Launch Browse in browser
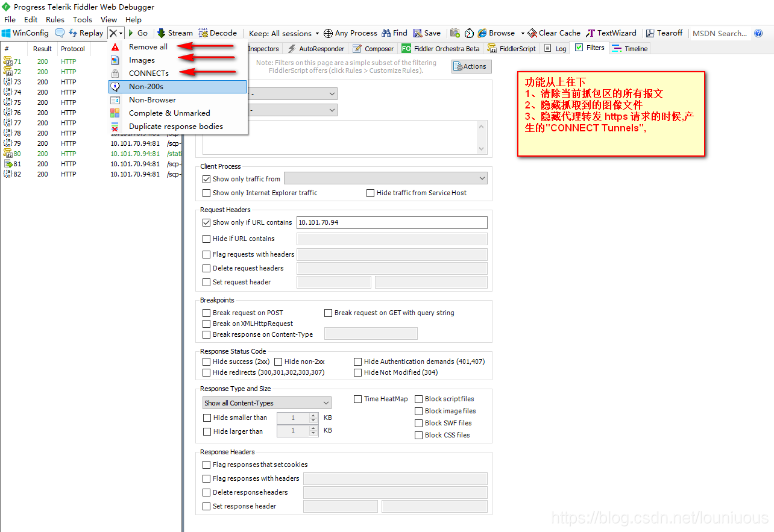This screenshot has height=532, width=774. 497,33
